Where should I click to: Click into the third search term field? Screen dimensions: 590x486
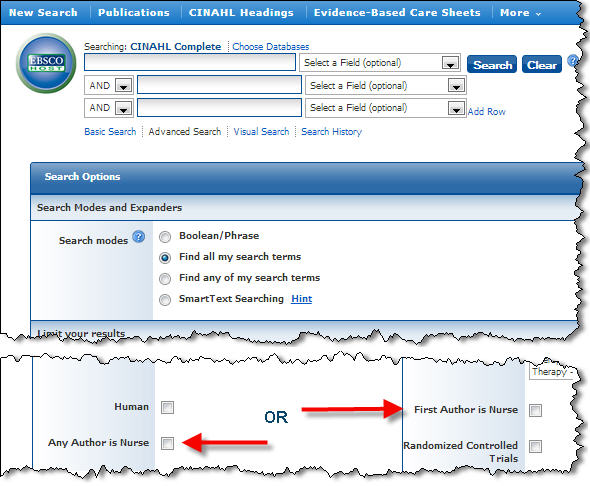click(x=219, y=108)
